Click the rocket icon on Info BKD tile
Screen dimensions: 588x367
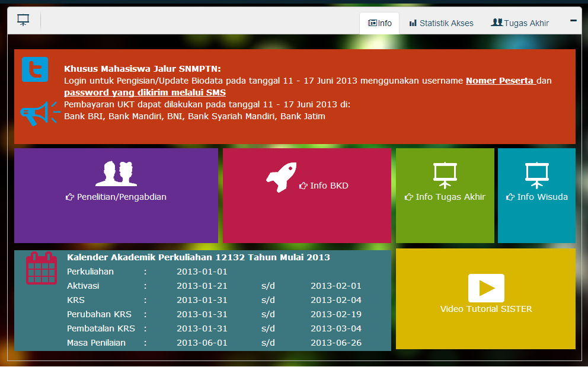(281, 177)
